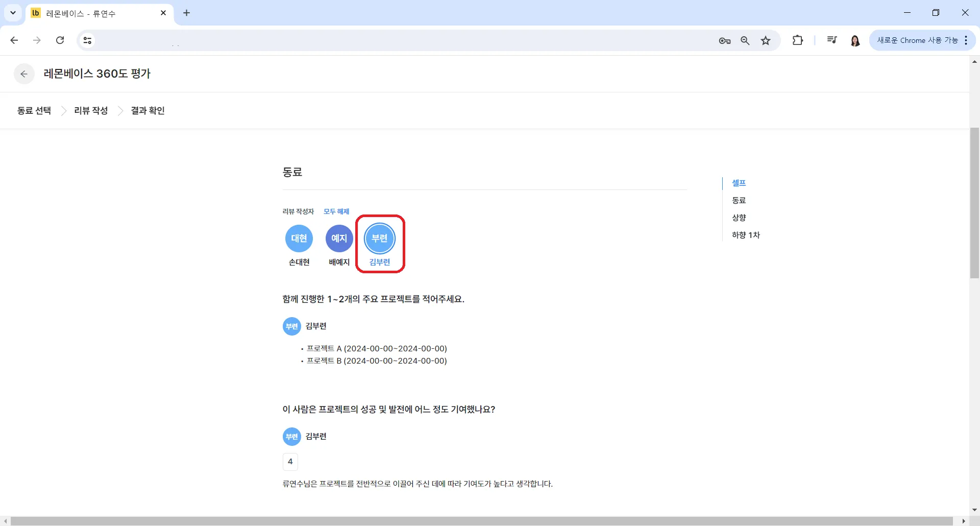Click the horizontal scrollbar at the bottom
Image resolution: width=980 pixels, height=526 pixels.
pyautogui.click(x=482, y=521)
